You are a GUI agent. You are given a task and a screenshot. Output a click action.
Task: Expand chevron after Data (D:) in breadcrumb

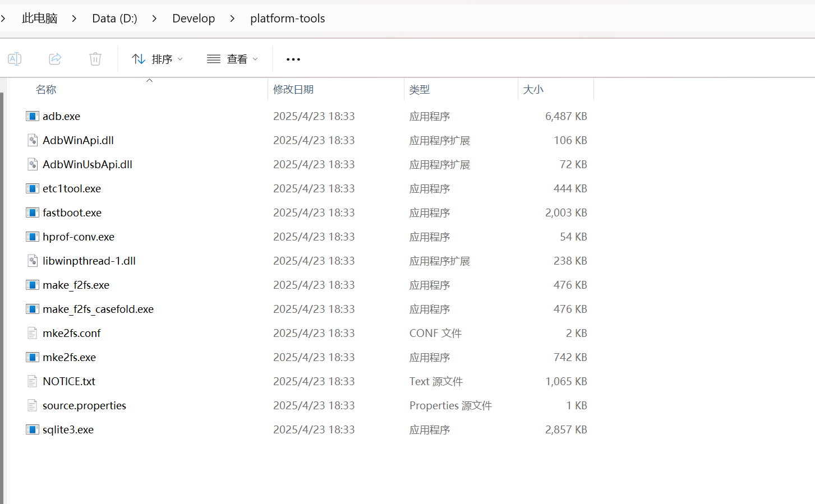[154, 19]
